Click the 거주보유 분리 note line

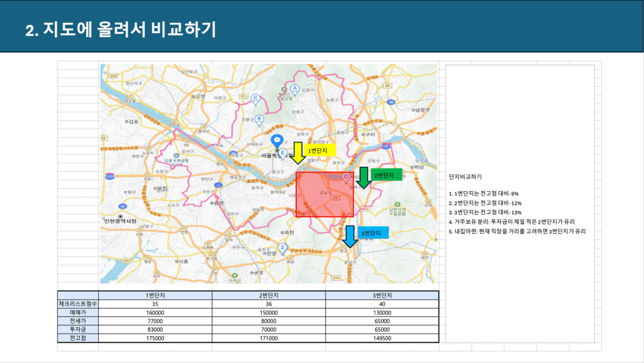512,222
